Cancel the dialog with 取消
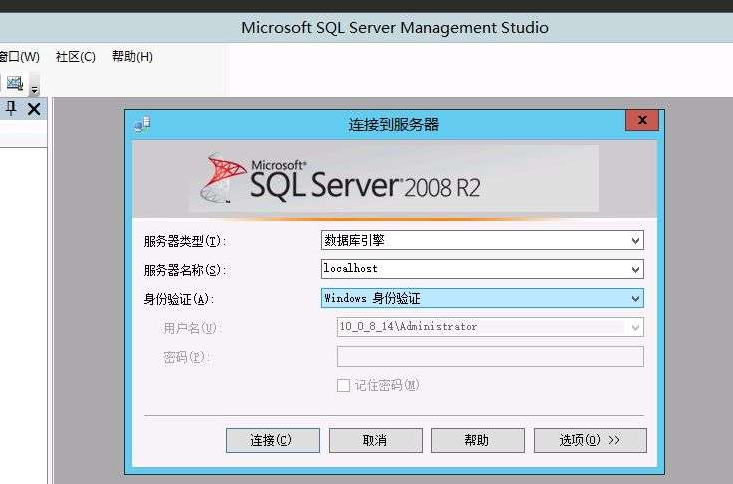 click(x=375, y=440)
